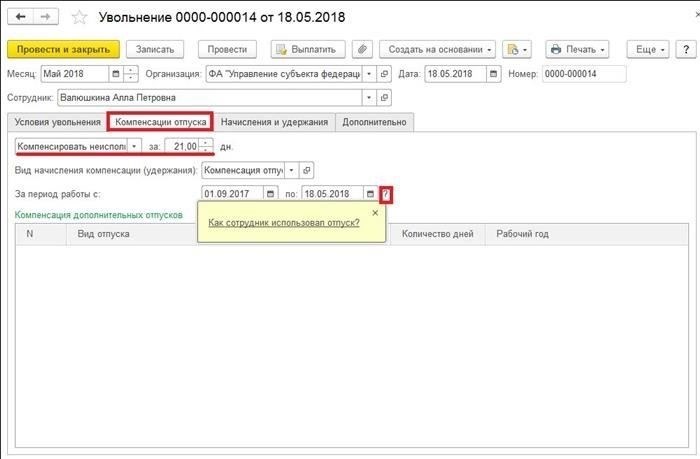Switch to the Начисления и удержания tab
This screenshot has height=459, width=700.
click(x=274, y=122)
